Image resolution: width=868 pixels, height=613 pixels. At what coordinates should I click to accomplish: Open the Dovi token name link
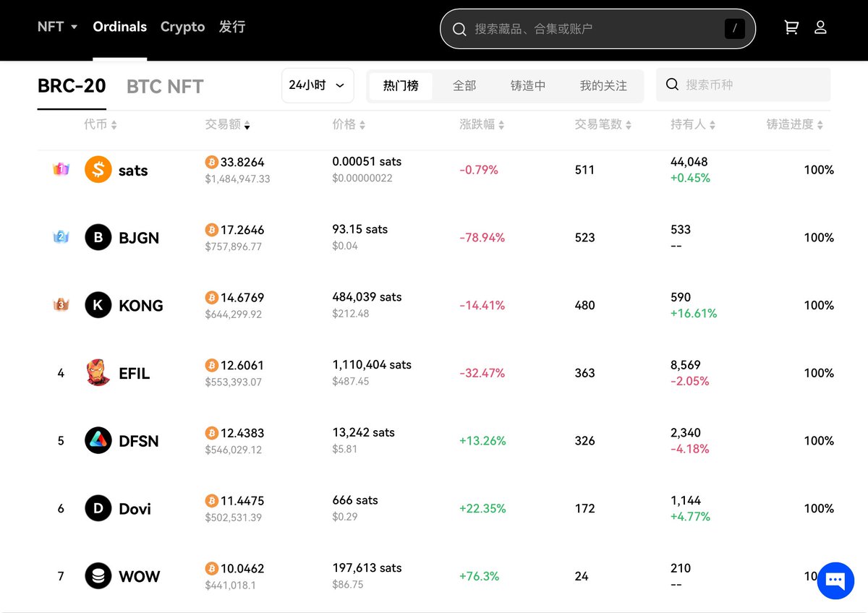click(135, 509)
